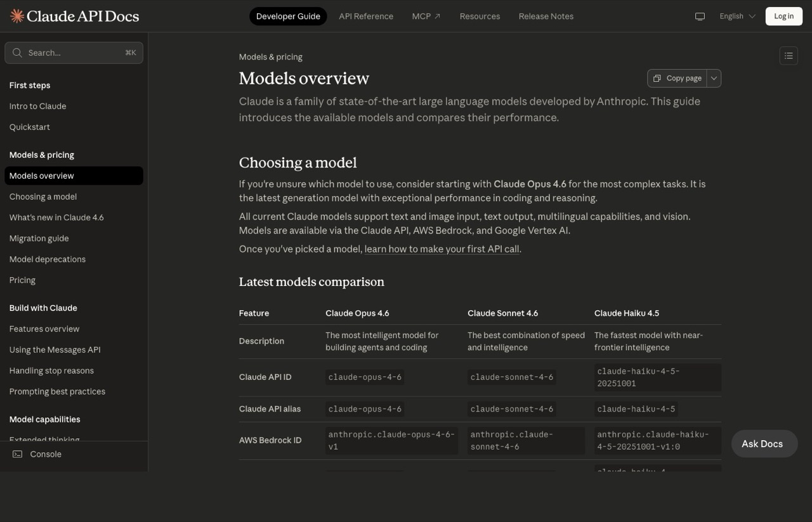Focus the Search input field

point(74,53)
